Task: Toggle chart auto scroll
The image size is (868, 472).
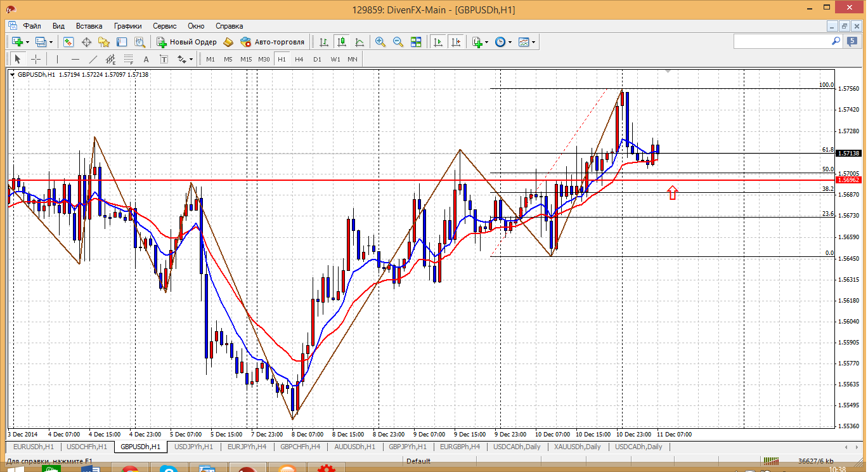Action: pos(438,42)
